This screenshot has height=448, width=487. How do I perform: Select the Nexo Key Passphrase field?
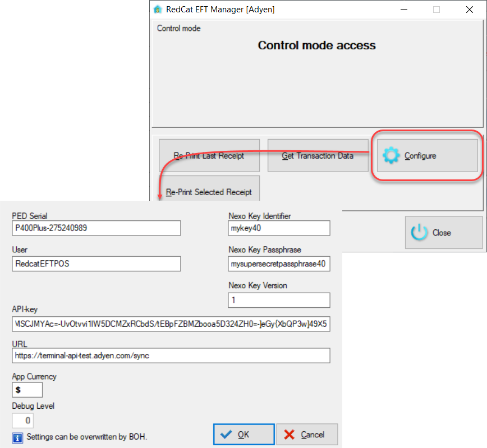[279, 264]
